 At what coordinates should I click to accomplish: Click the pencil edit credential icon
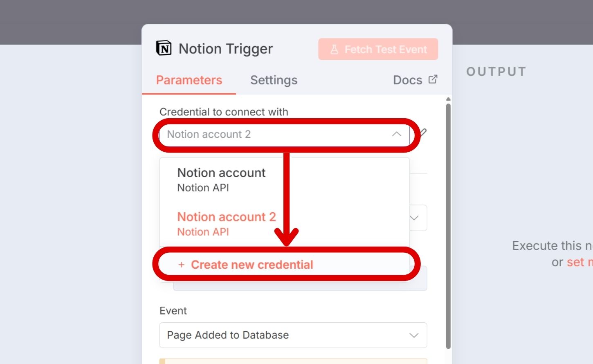coord(423,133)
